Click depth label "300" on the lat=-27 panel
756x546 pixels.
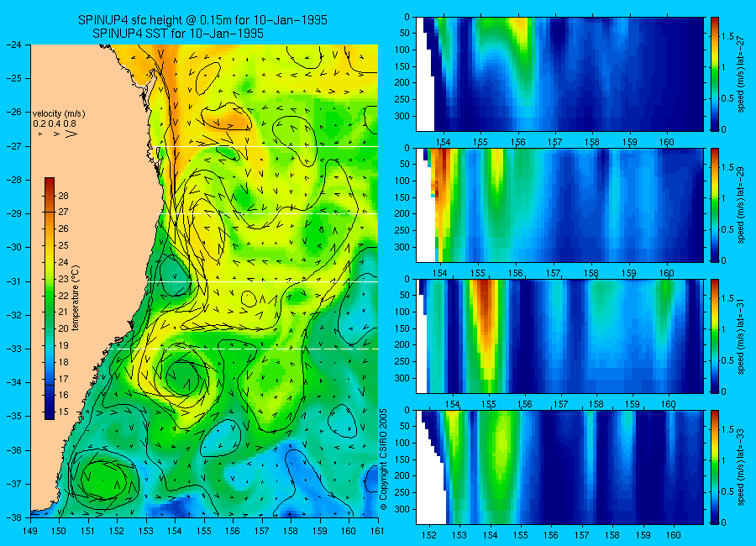(x=402, y=116)
